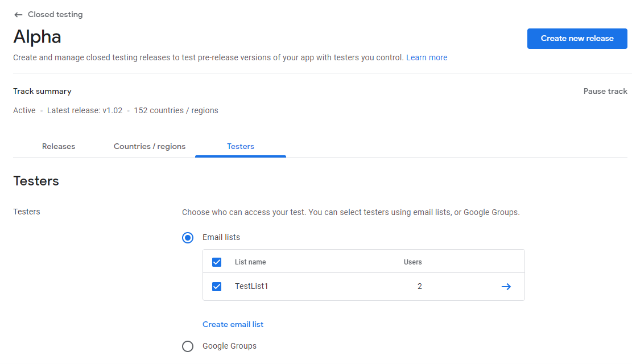632x364 pixels.
Task: Choose the Google Groups radio option
Action: (188, 346)
